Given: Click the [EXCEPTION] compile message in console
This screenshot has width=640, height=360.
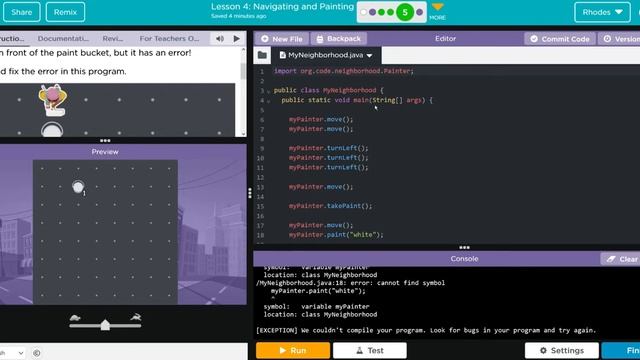Looking at the screenshot, I should click(x=426, y=330).
